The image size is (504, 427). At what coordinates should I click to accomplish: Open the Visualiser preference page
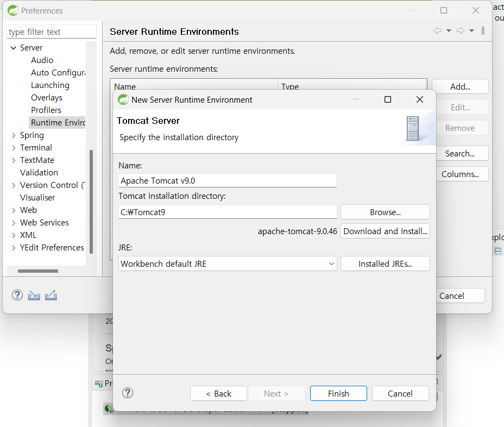(37, 198)
